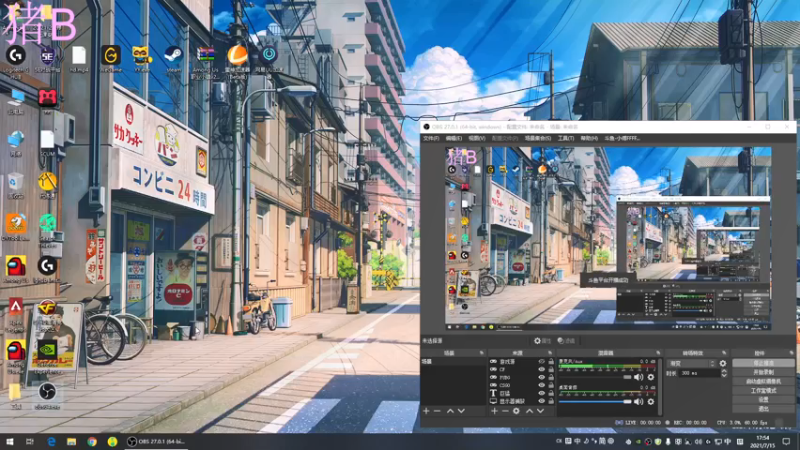Open the Among Us archive icon in top row
The image size is (800, 450).
[x=205, y=55]
